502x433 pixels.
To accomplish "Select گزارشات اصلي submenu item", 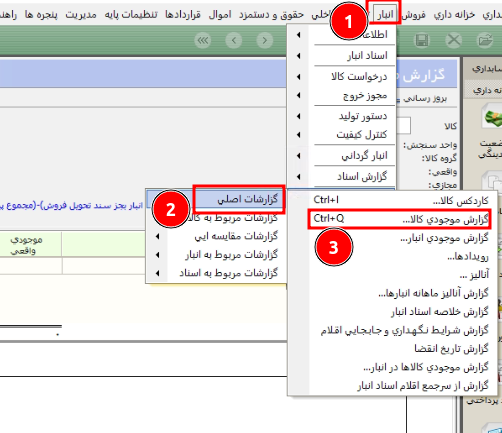I will [x=216, y=199].
